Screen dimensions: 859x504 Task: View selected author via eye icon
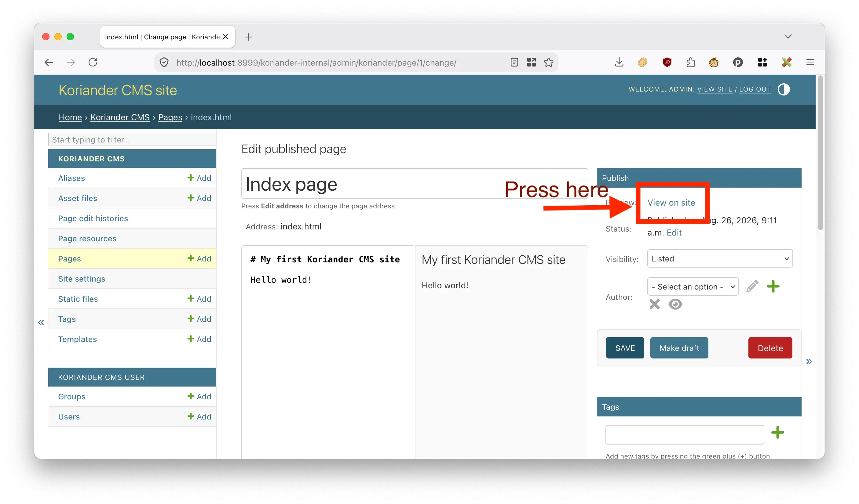(675, 304)
